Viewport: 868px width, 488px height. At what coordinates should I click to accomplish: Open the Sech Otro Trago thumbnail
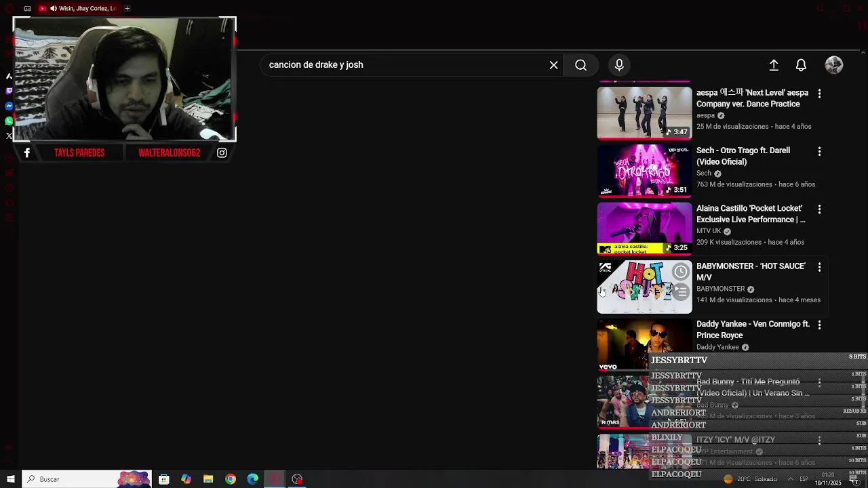coord(644,171)
